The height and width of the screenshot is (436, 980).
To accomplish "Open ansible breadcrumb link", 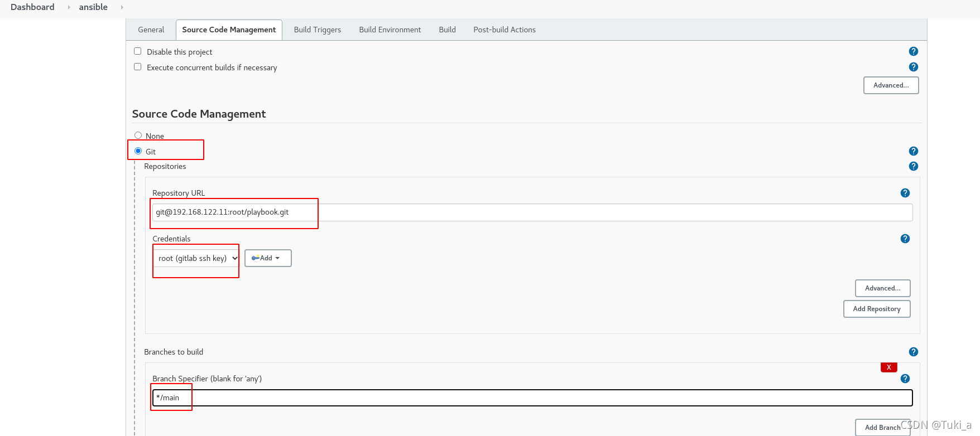I will 93,7.
